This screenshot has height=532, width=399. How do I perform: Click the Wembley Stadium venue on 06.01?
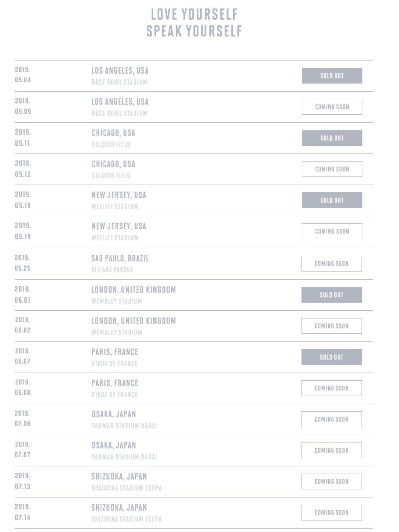click(117, 301)
